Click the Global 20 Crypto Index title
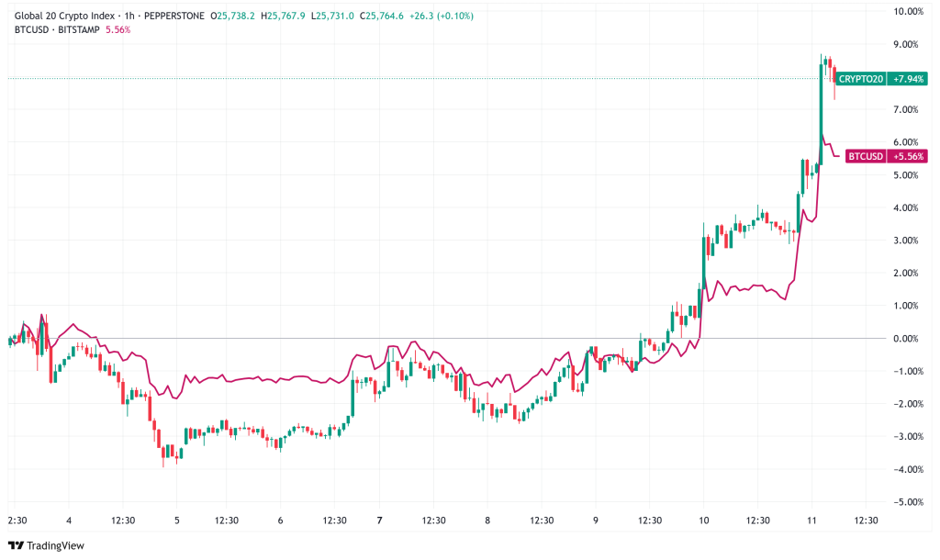Image resolution: width=940 pixels, height=560 pixels. pos(64,17)
